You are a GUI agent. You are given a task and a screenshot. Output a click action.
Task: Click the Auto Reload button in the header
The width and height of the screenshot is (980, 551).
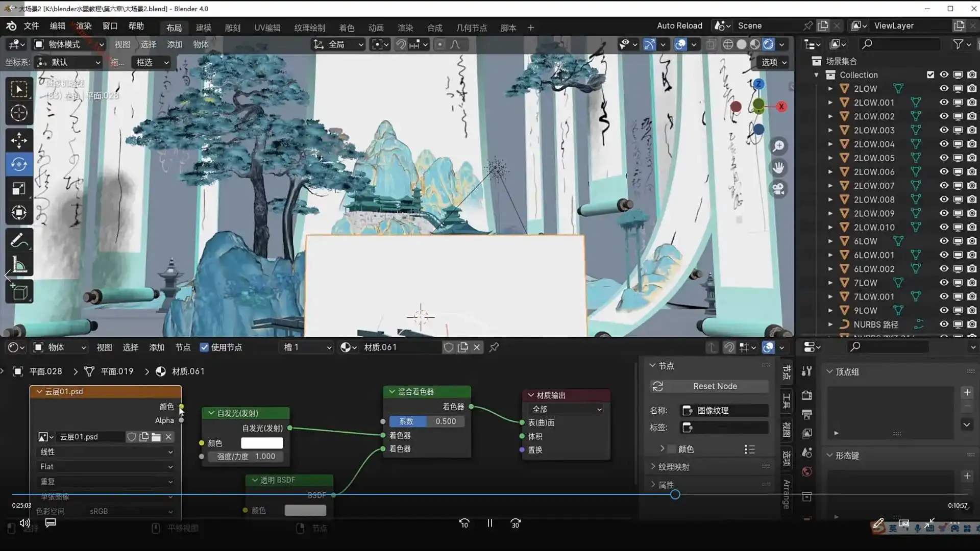[679, 26]
